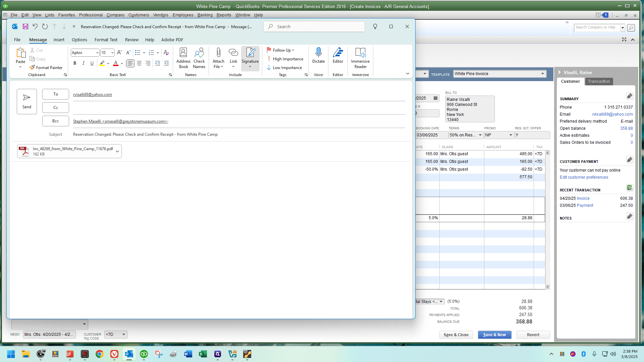Open the Address Book
Screen dimensions: 644x362
pos(183,58)
